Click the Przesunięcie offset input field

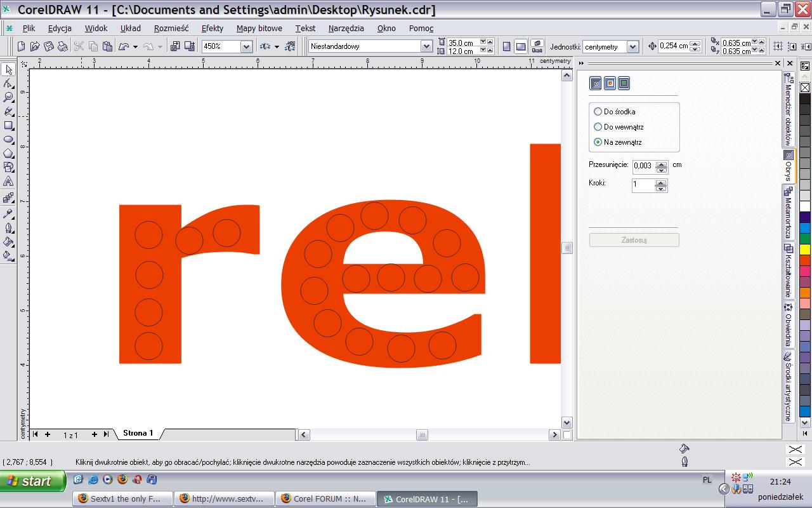643,166
